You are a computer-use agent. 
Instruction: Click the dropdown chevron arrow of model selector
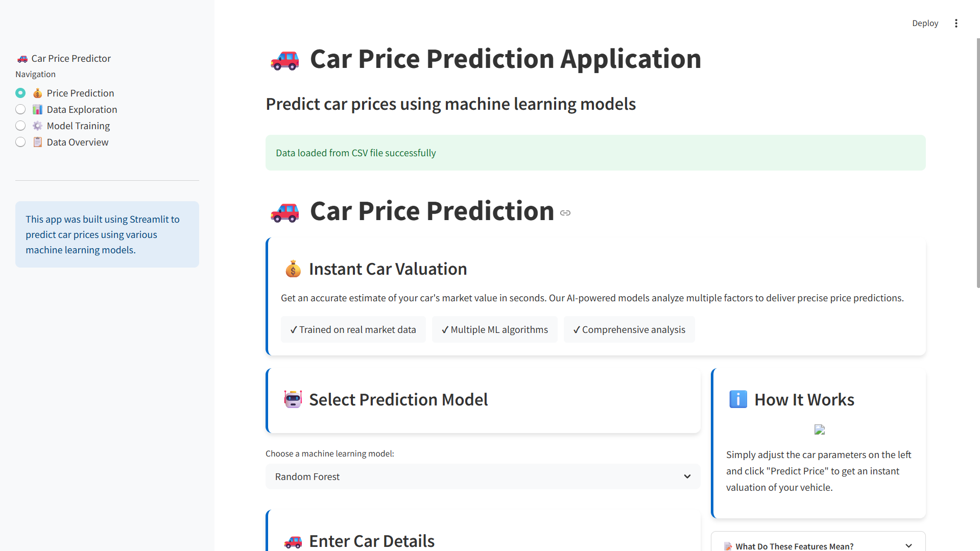coord(687,476)
